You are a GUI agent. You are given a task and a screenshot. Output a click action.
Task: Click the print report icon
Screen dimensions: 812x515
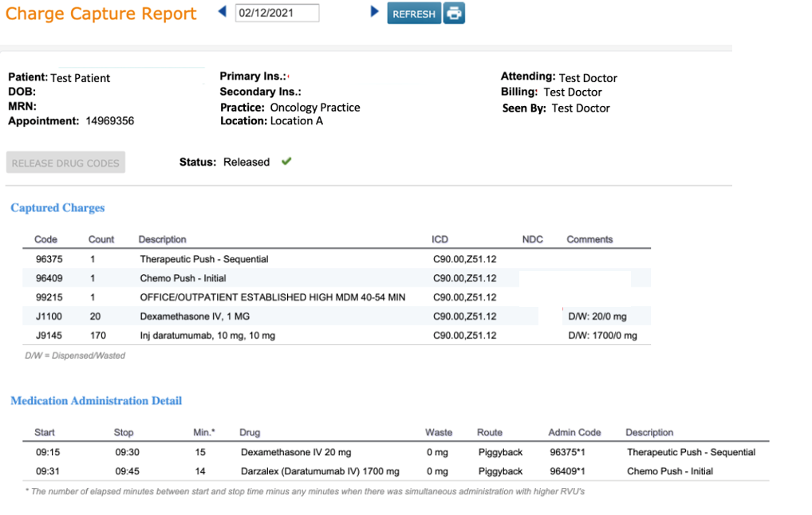(454, 14)
